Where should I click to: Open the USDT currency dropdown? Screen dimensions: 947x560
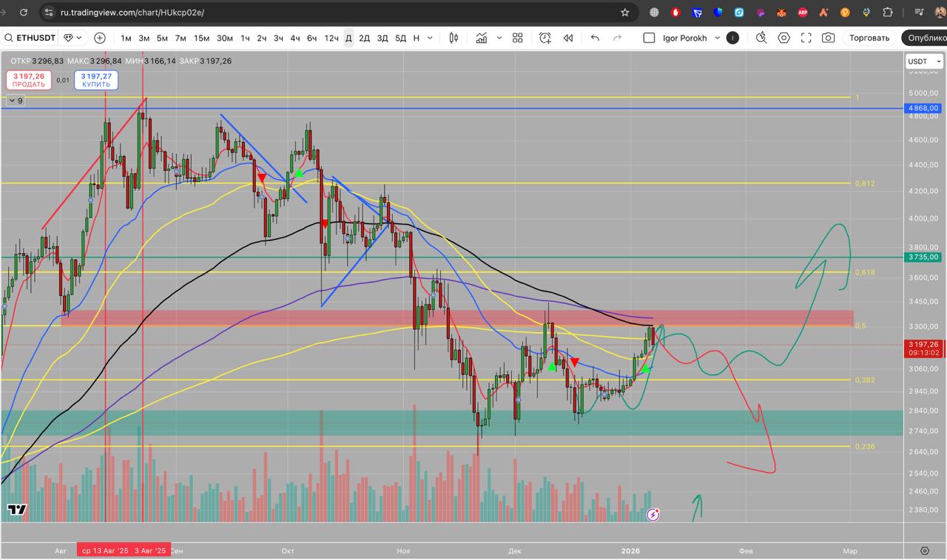(924, 61)
